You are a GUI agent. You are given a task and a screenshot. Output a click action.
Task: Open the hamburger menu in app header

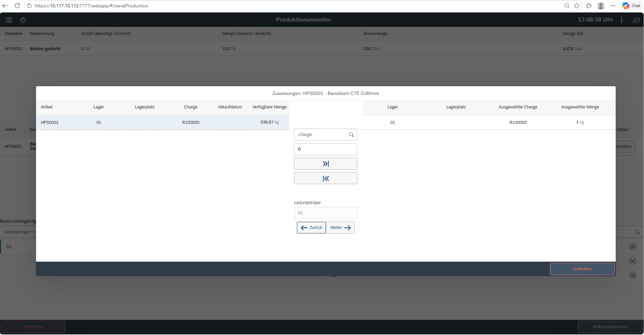[x=8, y=20]
